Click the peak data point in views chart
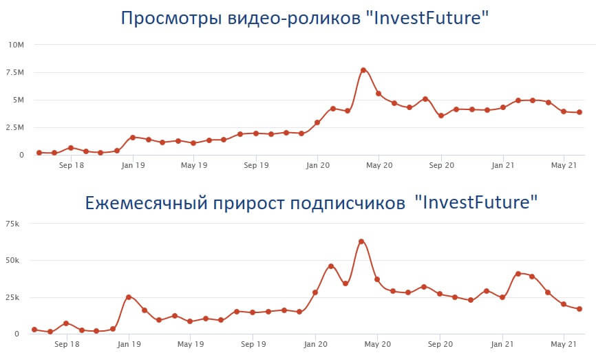 pos(363,70)
